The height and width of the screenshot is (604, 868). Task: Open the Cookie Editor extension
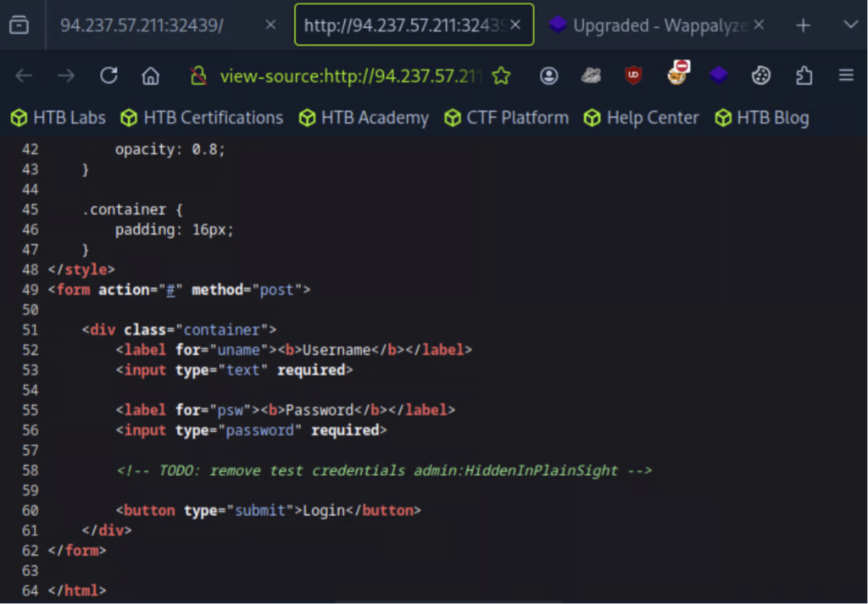pyautogui.click(x=760, y=75)
